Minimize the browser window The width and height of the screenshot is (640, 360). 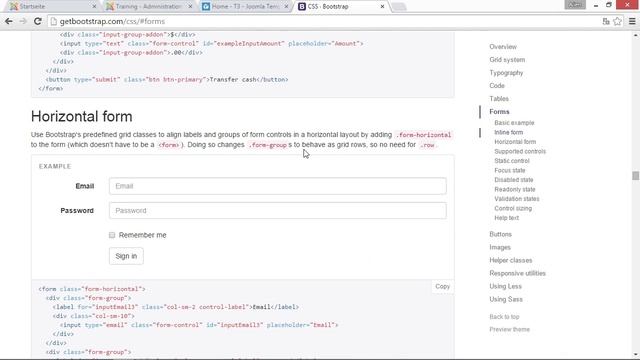(x=596, y=5)
